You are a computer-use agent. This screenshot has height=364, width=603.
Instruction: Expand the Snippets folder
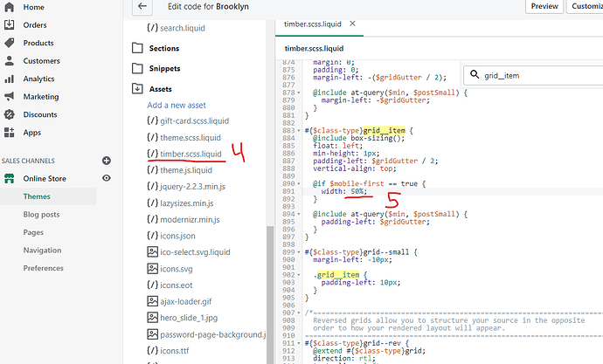pyautogui.click(x=164, y=68)
